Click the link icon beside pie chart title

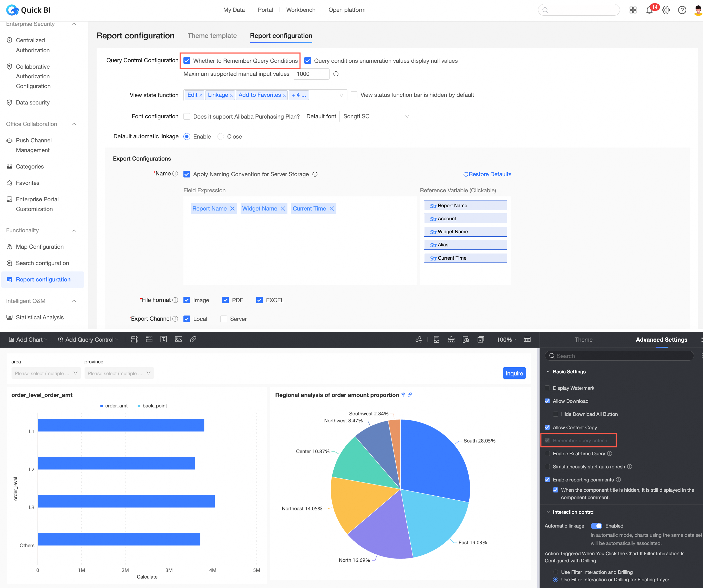click(x=410, y=395)
